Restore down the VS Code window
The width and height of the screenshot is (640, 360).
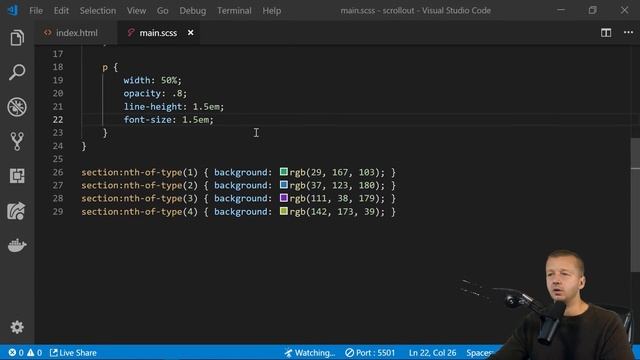click(593, 10)
